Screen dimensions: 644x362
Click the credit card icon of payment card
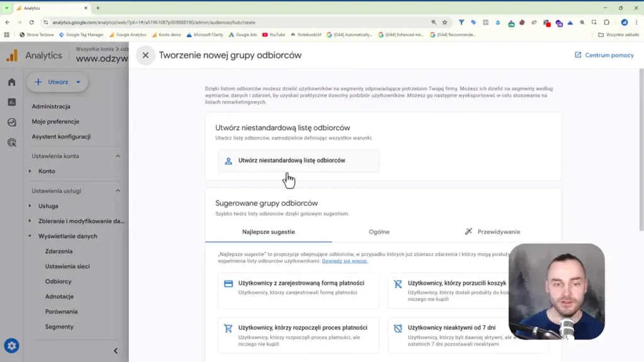pos(228,283)
